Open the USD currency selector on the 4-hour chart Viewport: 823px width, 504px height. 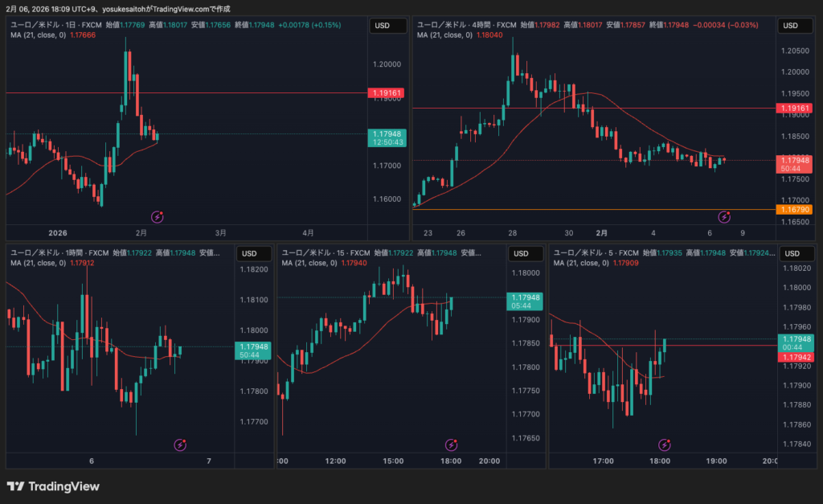click(x=791, y=26)
